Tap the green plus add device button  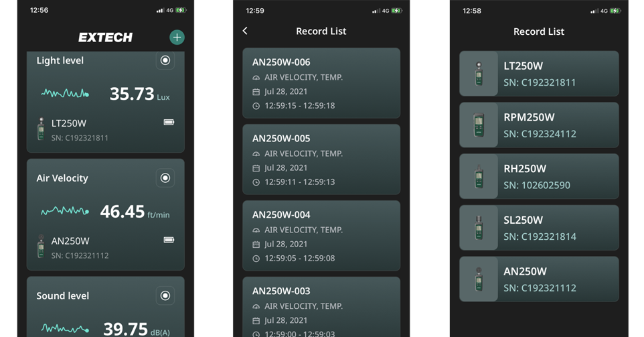click(177, 38)
